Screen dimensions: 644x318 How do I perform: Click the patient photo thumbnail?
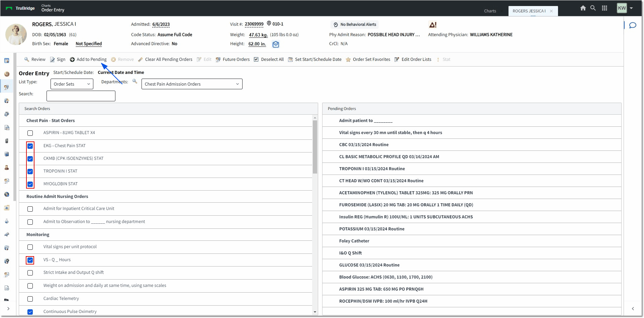click(16, 34)
